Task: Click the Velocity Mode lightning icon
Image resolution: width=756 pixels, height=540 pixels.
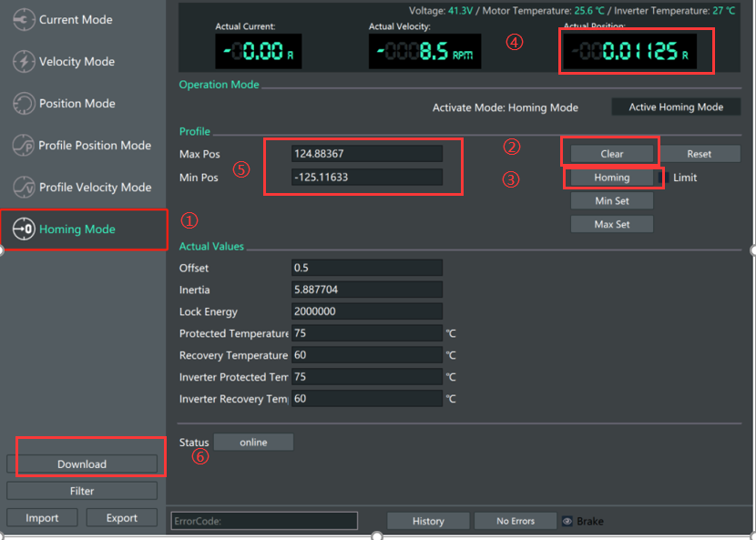Action: click(x=24, y=62)
